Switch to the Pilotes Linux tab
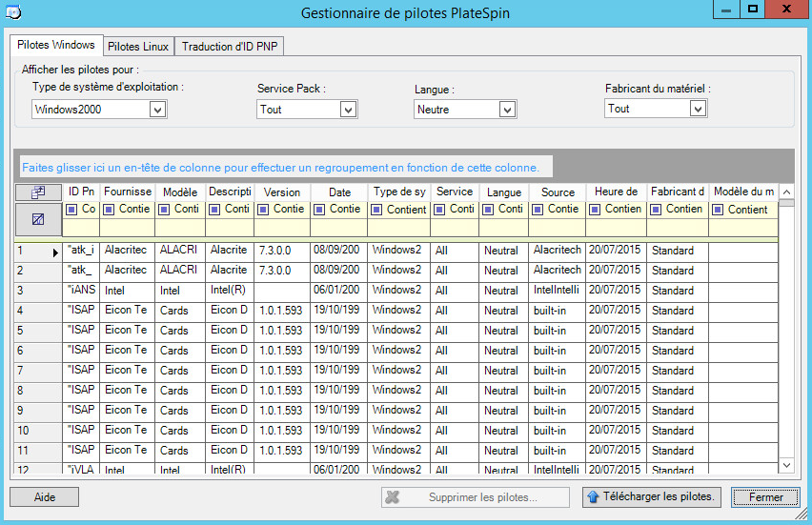812x525 pixels. coord(138,47)
